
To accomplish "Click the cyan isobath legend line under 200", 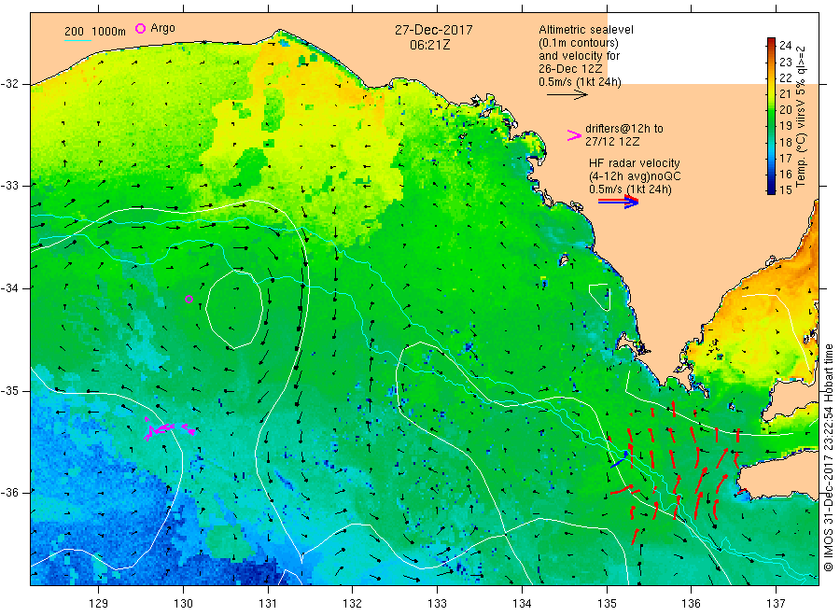I will click(x=77, y=40).
